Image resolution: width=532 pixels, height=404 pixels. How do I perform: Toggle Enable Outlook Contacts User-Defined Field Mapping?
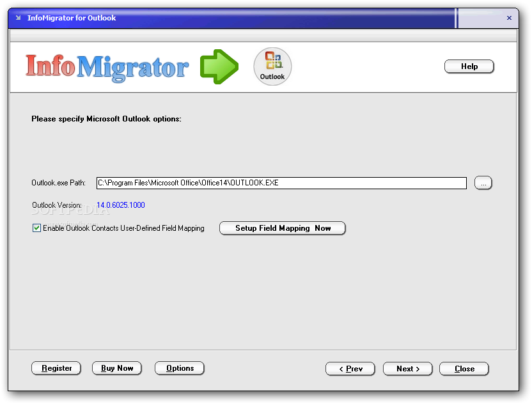(x=36, y=228)
